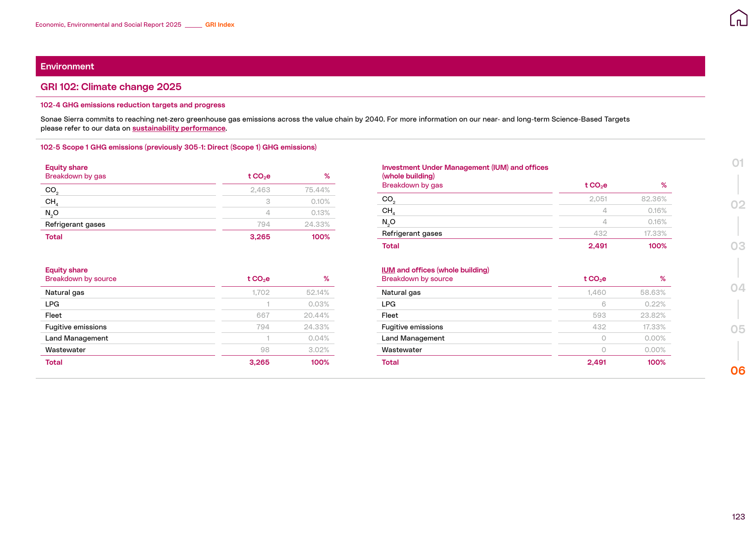Open the sustainability performance link
Image resolution: width=756 pixels, height=535 pixels.
179,128
